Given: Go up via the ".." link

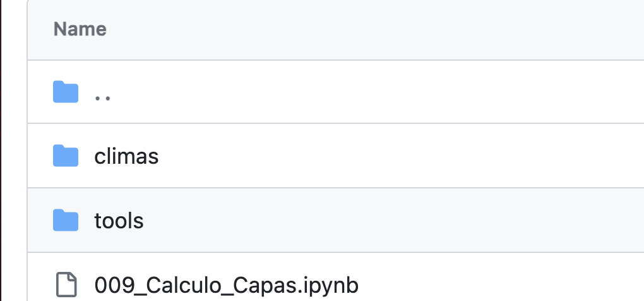Looking at the screenshot, I should point(102,97).
